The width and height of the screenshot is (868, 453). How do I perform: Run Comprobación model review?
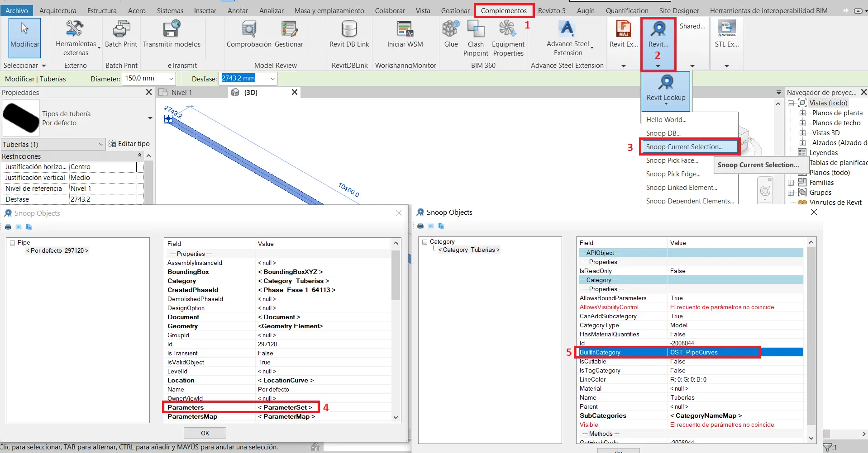(x=249, y=34)
